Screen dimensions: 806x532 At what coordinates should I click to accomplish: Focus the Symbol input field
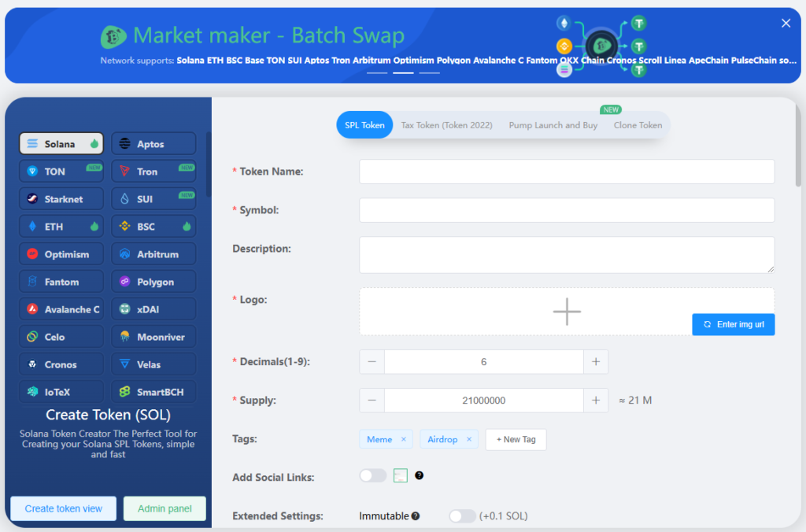click(x=567, y=209)
